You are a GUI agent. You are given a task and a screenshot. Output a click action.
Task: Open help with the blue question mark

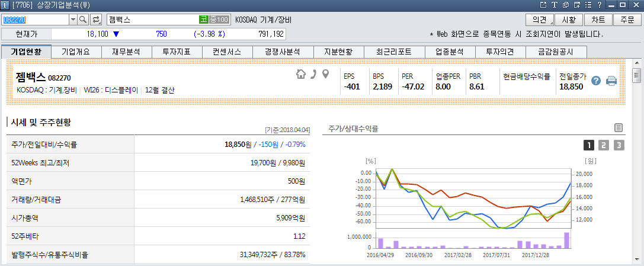596,81
